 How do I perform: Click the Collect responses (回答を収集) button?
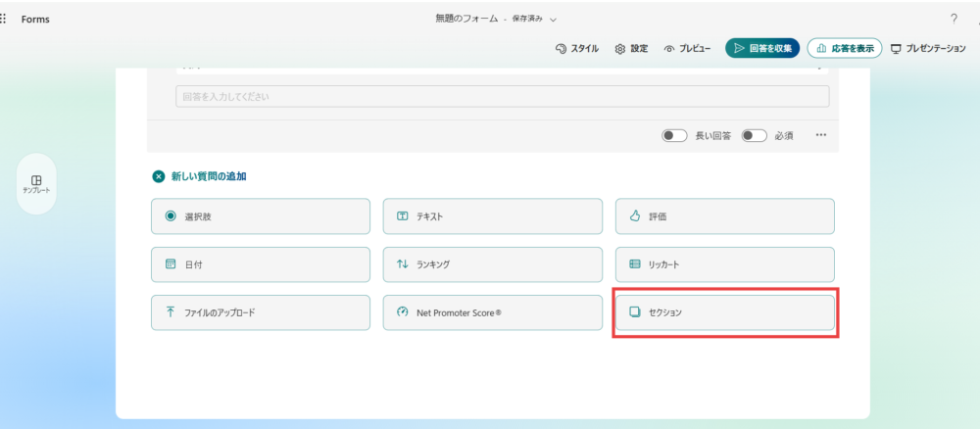point(762,48)
